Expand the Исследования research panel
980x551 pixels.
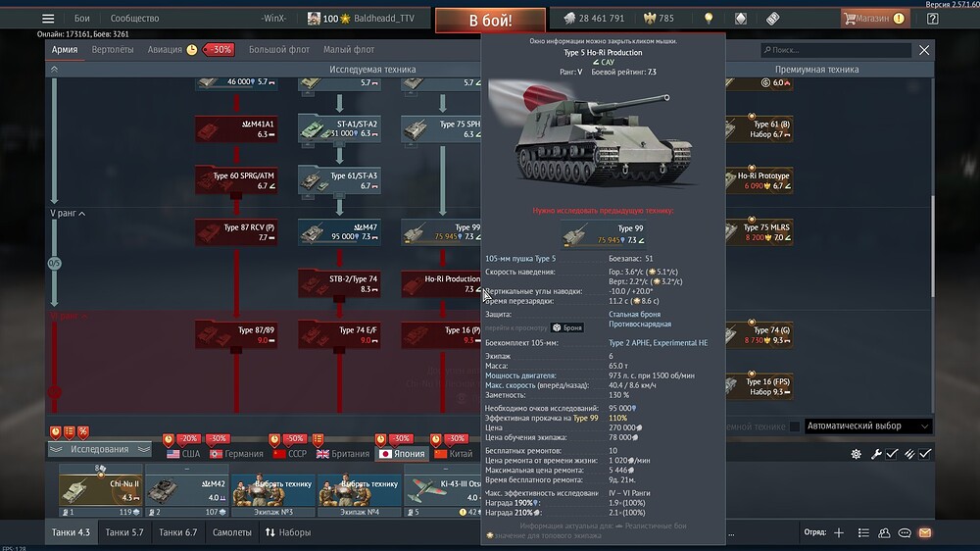click(x=100, y=449)
